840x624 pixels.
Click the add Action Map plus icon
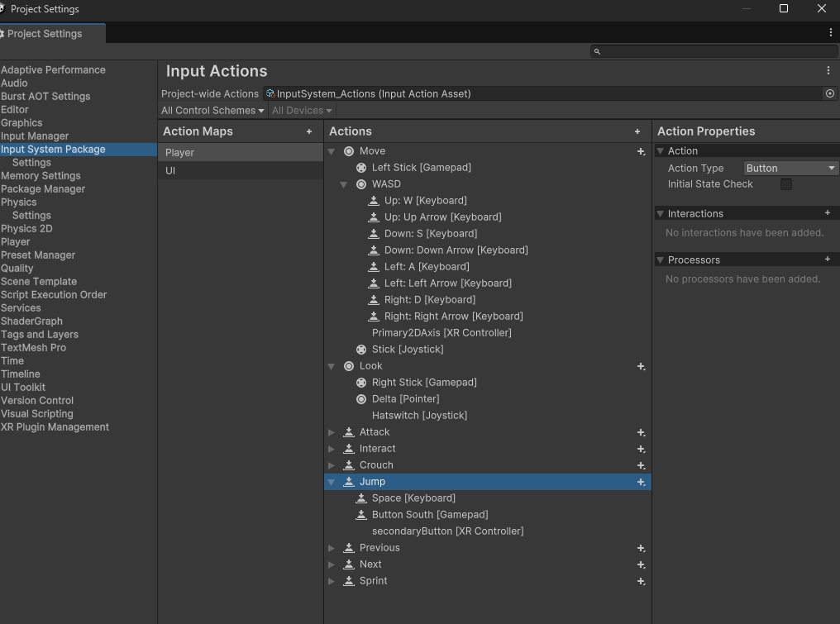click(x=309, y=131)
